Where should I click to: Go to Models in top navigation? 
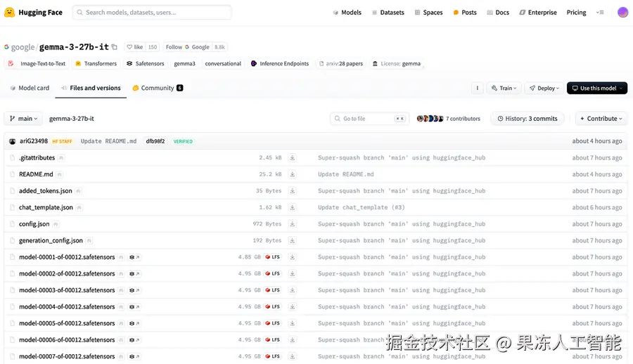[347, 13]
